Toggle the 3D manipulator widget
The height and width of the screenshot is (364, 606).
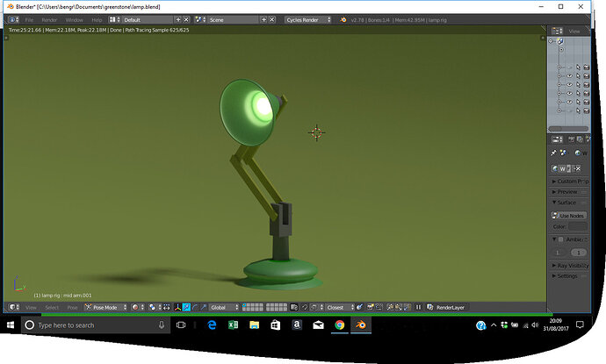point(177,307)
